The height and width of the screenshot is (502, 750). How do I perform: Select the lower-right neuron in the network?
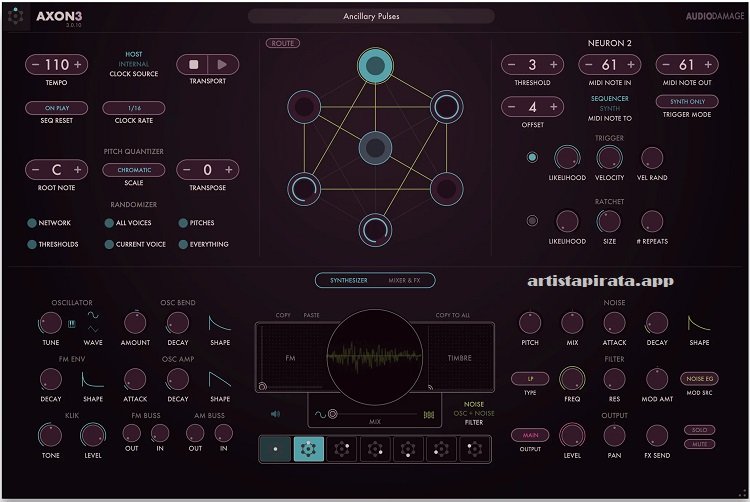447,189
